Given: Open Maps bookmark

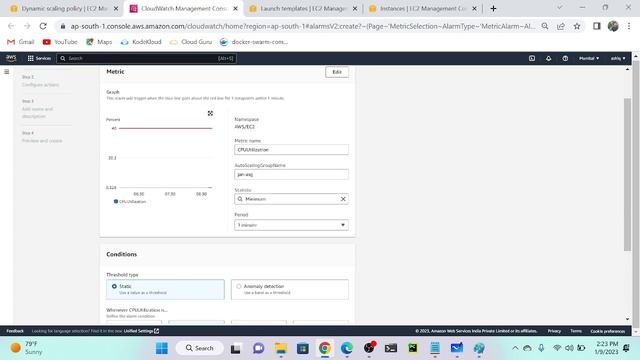Looking at the screenshot, I should pos(99,42).
